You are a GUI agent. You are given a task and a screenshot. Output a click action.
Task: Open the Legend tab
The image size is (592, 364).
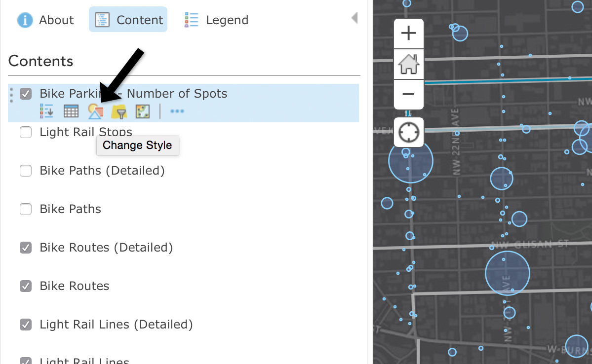point(216,20)
